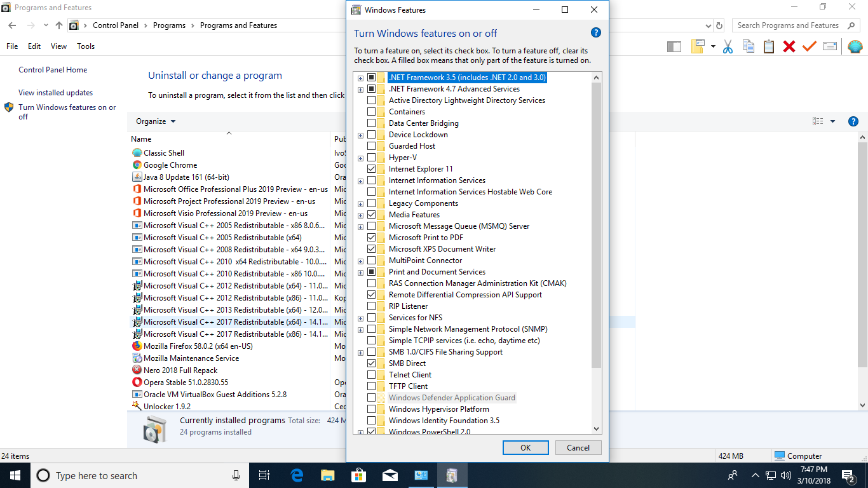This screenshot has height=488, width=868.
Task: Click the Type here to search box
Action: pos(139,475)
